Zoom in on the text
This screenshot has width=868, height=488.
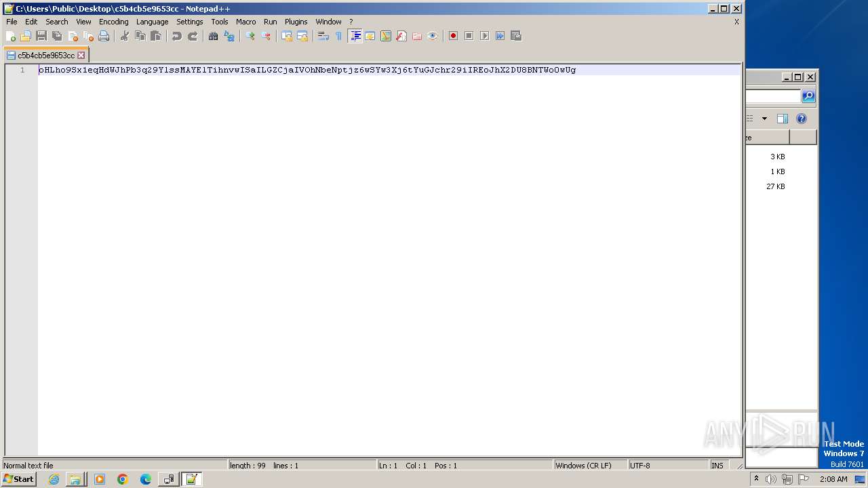click(250, 36)
